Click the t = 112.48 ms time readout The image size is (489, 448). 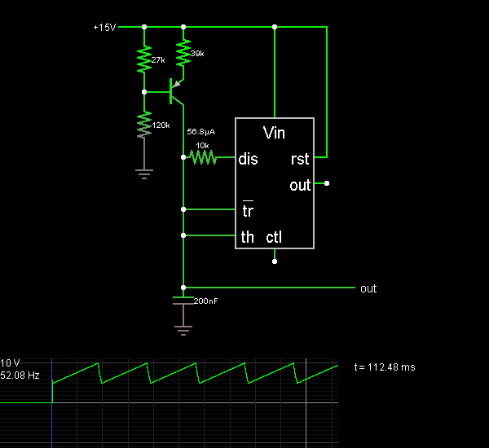tap(385, 367)
